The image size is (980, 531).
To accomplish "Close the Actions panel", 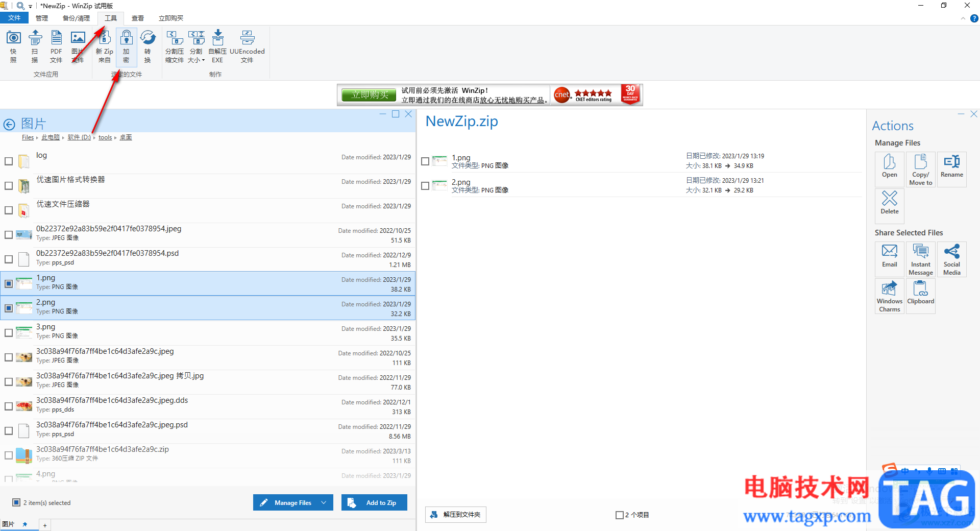I will pos(974,114).
